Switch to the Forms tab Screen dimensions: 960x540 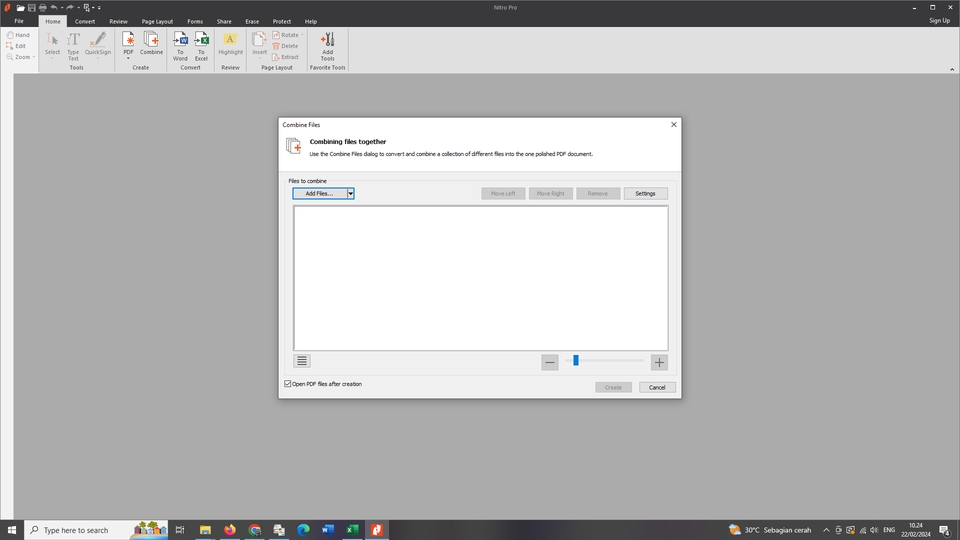click(195, 21)
